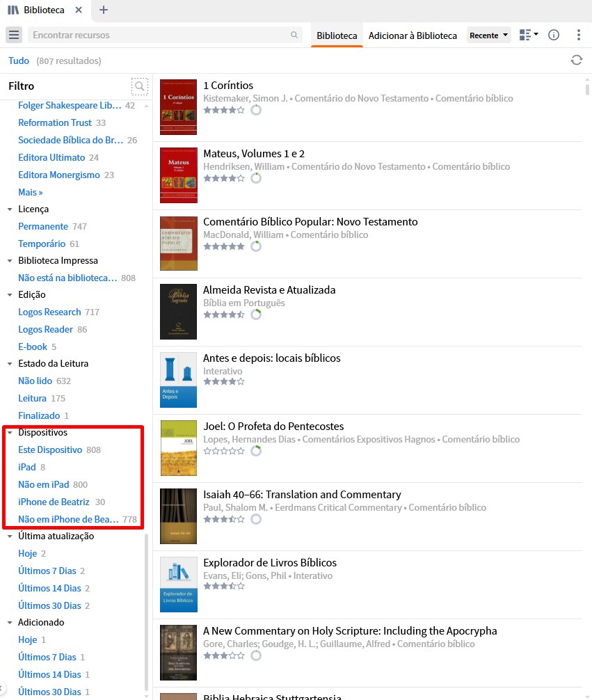Viewport: 592px width, 700px height.
Task: Click progress circle for Isaiah 40–66
Action: (x=256, y=519)
